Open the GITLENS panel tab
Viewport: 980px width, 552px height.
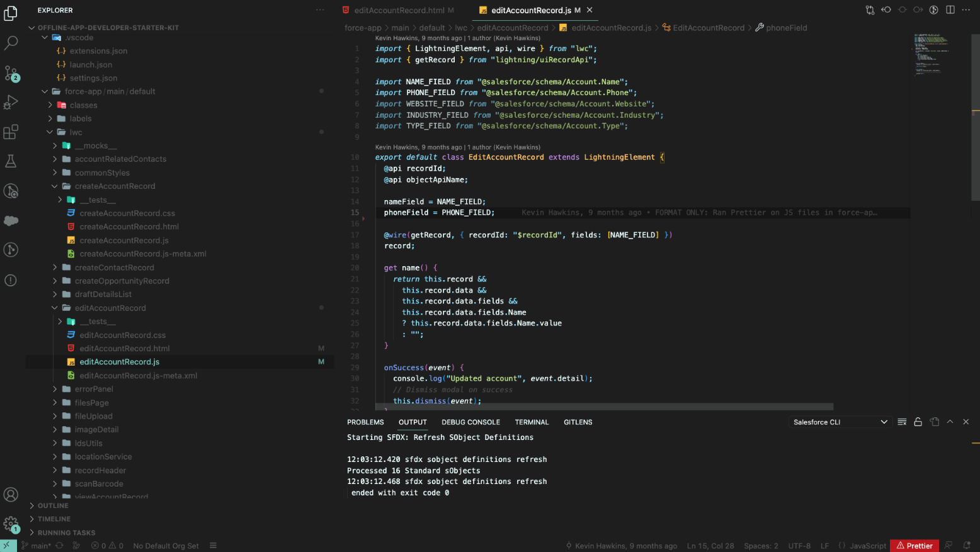tap(578, 422)
